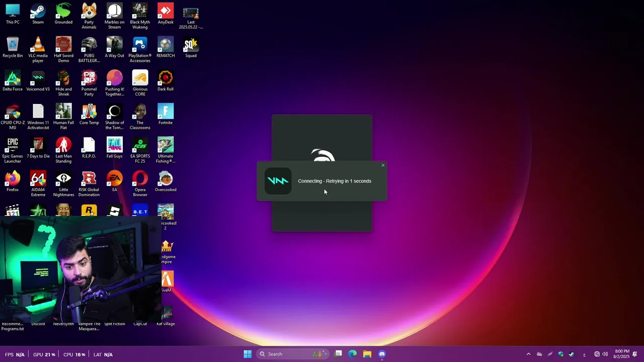This screenshot has height=362, width=644.
Task: Open Windows Security from the system tray
Action: click(561, 354)
